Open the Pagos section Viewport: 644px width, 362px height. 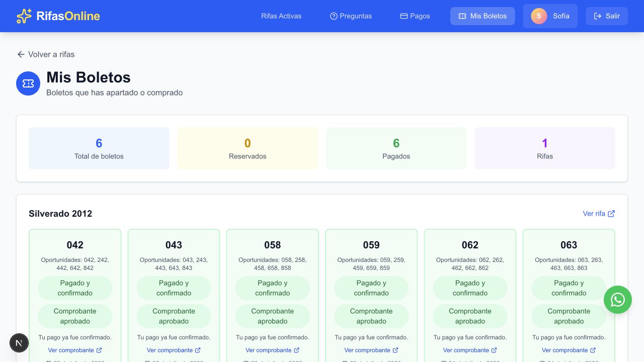coord(415,16)
